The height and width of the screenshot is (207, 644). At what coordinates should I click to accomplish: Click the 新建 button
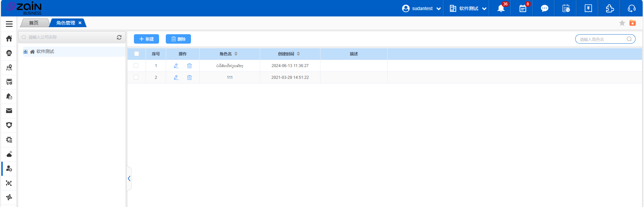coord(146,39)
